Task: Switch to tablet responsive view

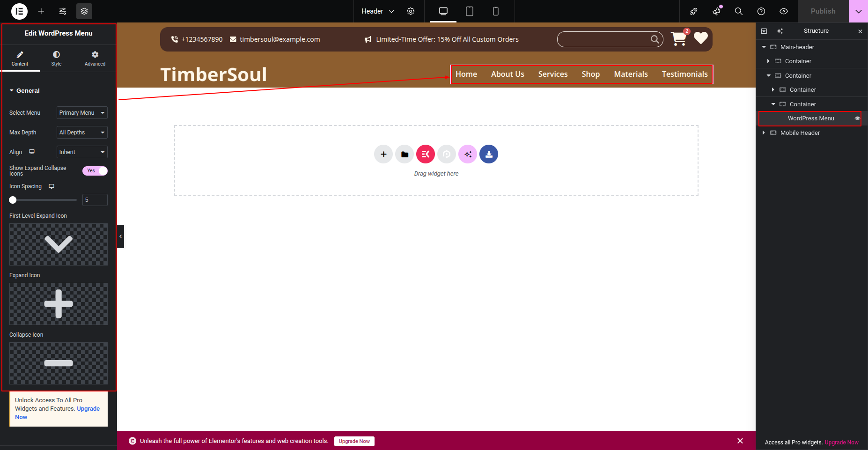Action: [470, 11]
